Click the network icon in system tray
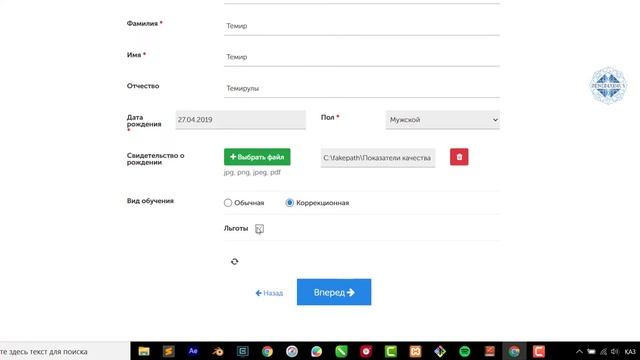 coord(603,352)
